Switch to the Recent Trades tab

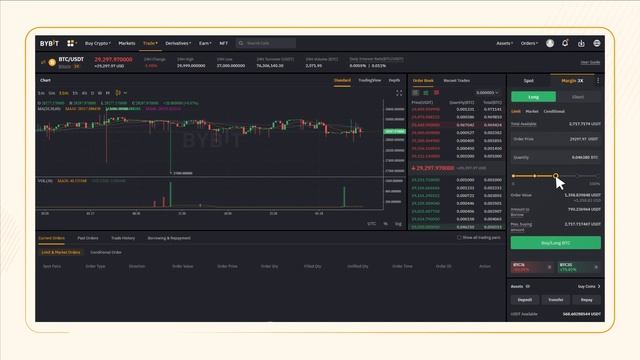click(x=456, y=81)
